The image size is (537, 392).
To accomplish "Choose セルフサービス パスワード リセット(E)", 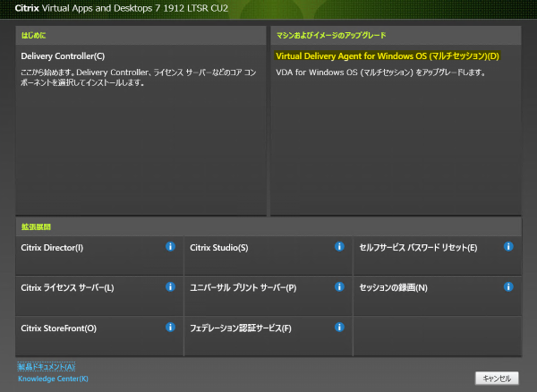I will (x=418, y=248).
